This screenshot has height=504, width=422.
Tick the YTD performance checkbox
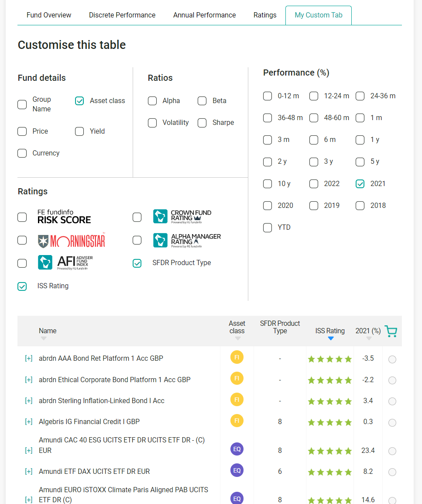(x=268, y=228)
